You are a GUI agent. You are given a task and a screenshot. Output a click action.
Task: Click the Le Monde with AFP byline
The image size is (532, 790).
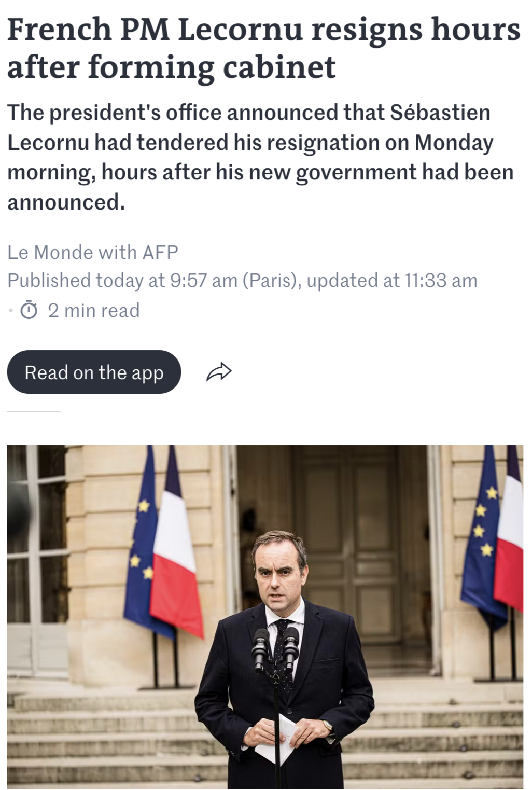tap(93, 252)
